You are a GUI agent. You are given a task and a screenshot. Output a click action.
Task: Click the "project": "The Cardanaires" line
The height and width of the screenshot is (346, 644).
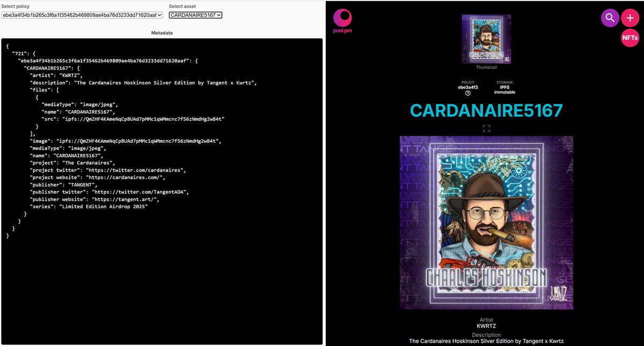pyautogui.click(x=73, y=163)
